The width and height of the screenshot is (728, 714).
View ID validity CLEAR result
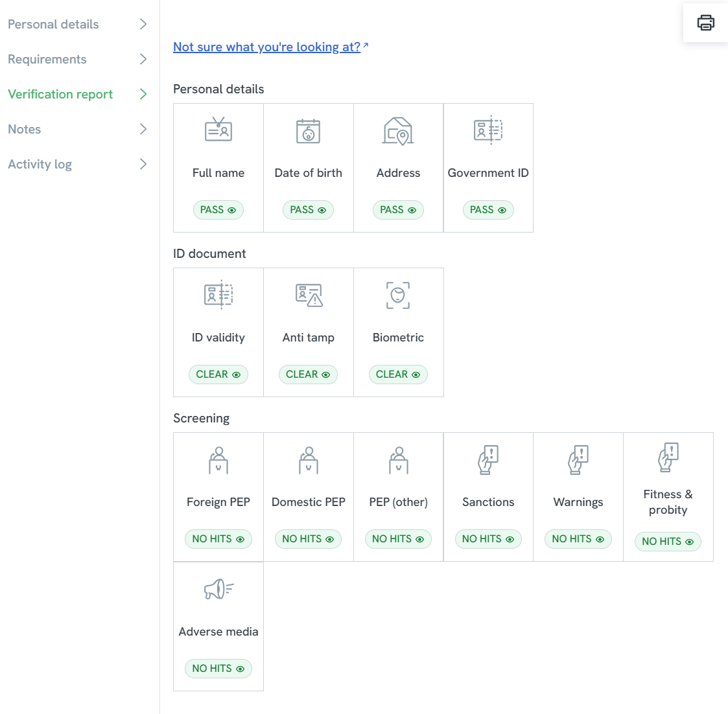click(x=218, y=374)
